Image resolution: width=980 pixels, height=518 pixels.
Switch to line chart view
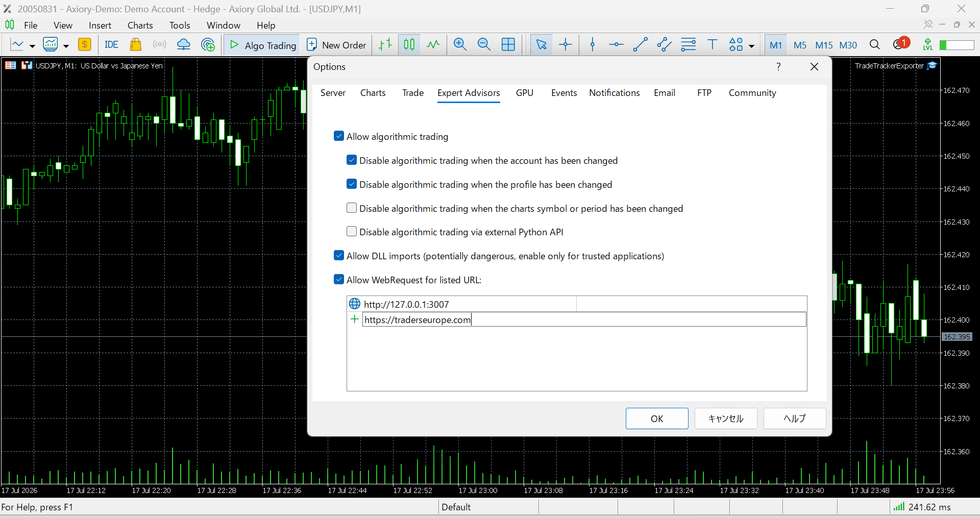tap(433, 45)
